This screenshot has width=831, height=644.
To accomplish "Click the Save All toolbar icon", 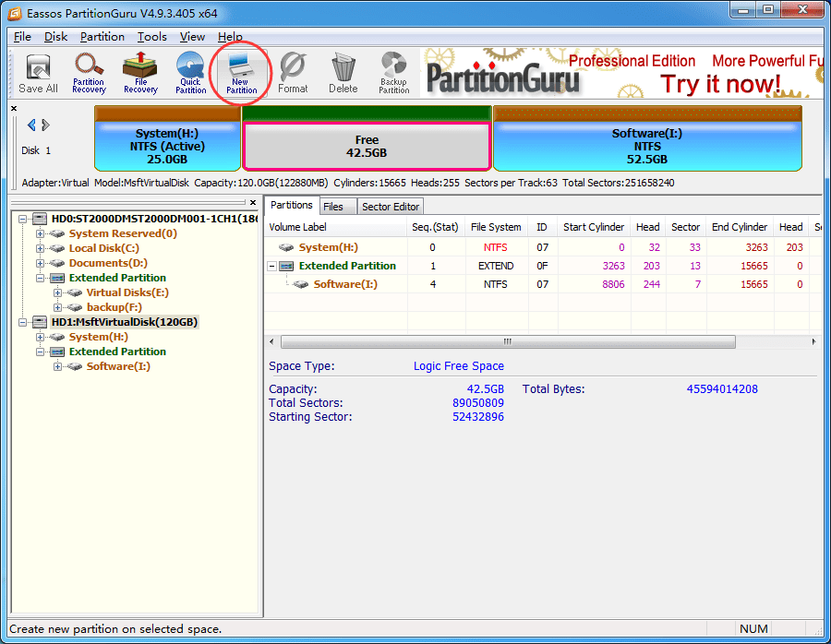I will click(x=38, y=74).
